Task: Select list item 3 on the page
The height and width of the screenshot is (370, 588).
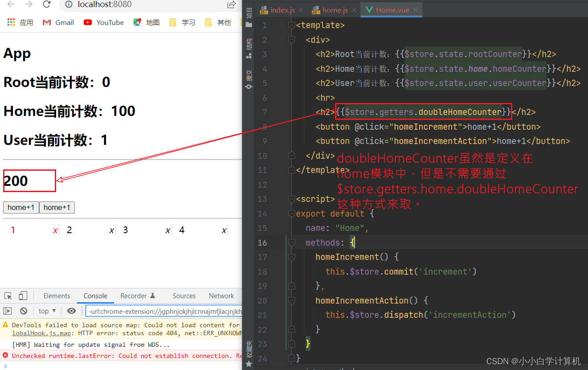Action: pyautogui.click(x=126, y=230)
